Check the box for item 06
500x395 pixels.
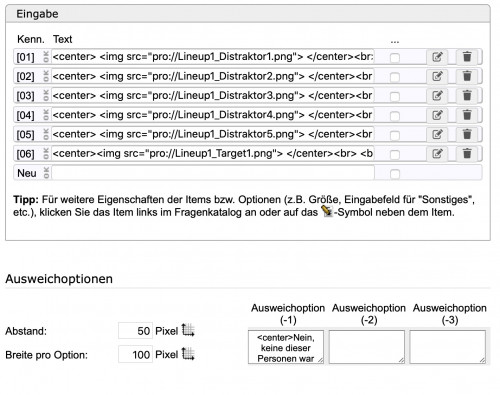[x=395, y=155]
